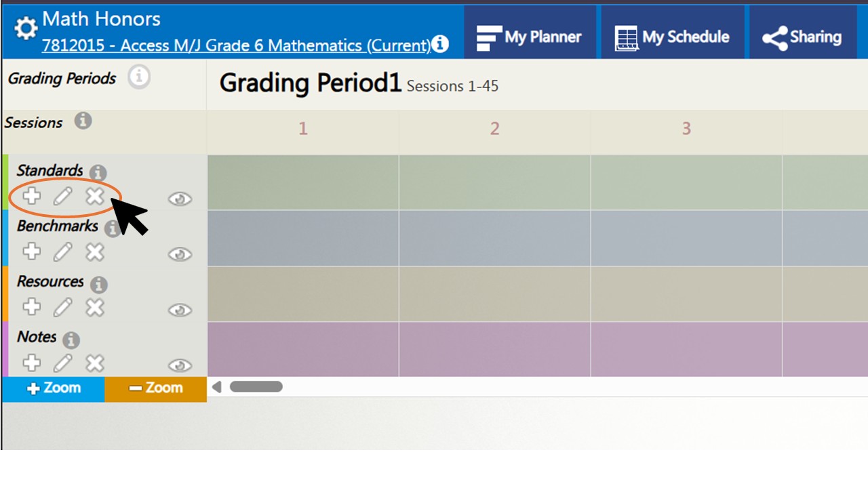The width and height of the screenshot is (868, 488).
Task: Click the add plus icon under Standards
Action: tap(31, 197)
